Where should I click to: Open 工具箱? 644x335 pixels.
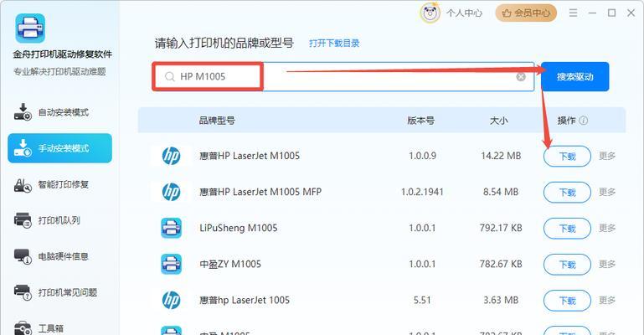[x=60, y=328]
